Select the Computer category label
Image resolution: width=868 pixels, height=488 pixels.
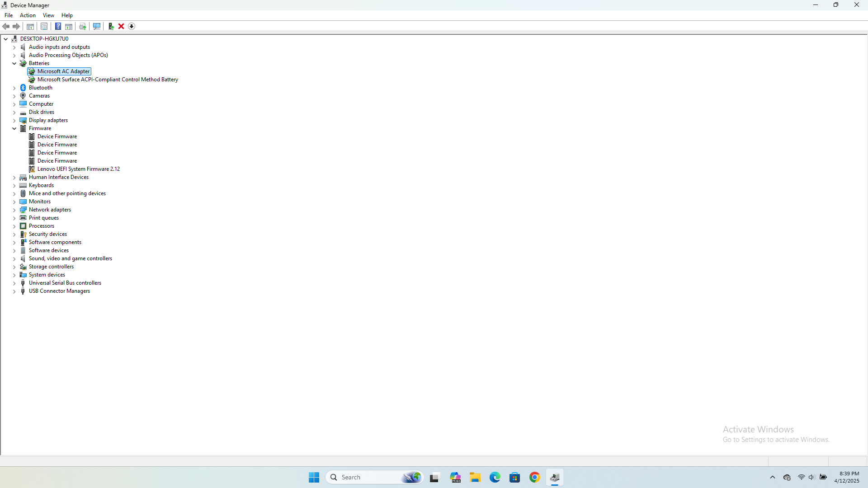[41, 104]
